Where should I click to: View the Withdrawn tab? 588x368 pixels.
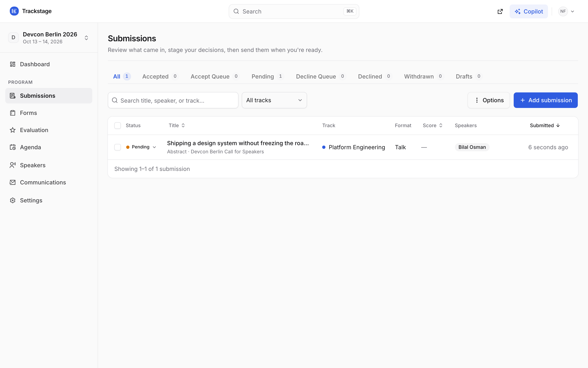pos(424,76)
